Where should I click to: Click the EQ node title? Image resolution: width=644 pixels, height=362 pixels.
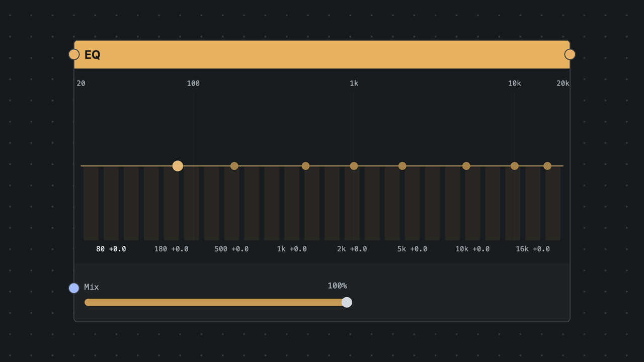click(x=92, y=55)
